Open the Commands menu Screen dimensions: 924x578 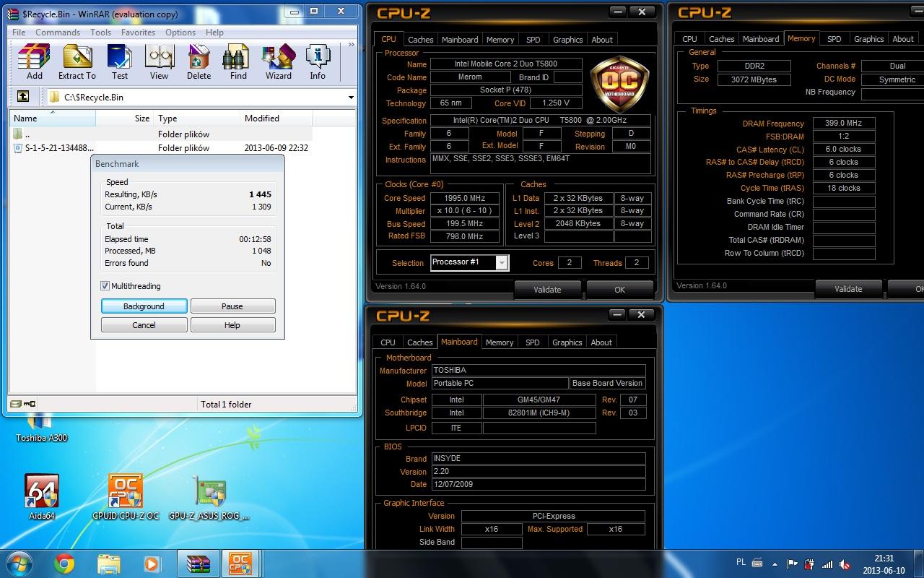(x=58, y=33)
